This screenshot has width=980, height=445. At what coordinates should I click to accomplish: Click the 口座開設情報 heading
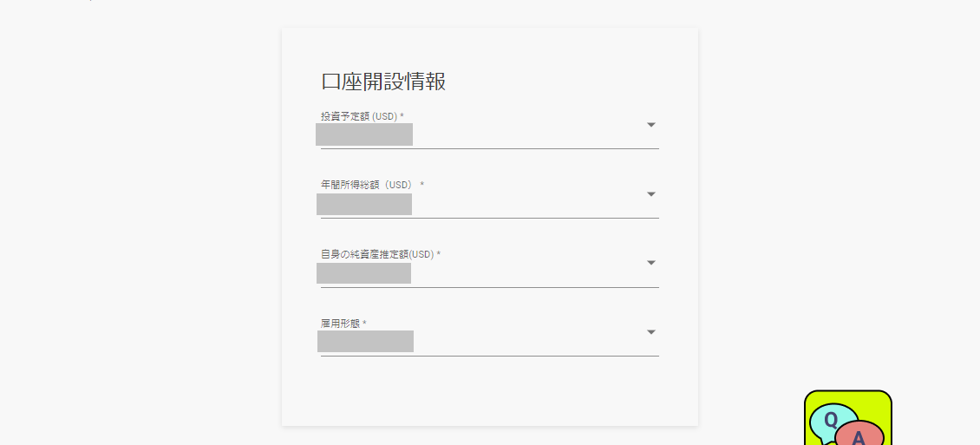[x=383, y=82]
